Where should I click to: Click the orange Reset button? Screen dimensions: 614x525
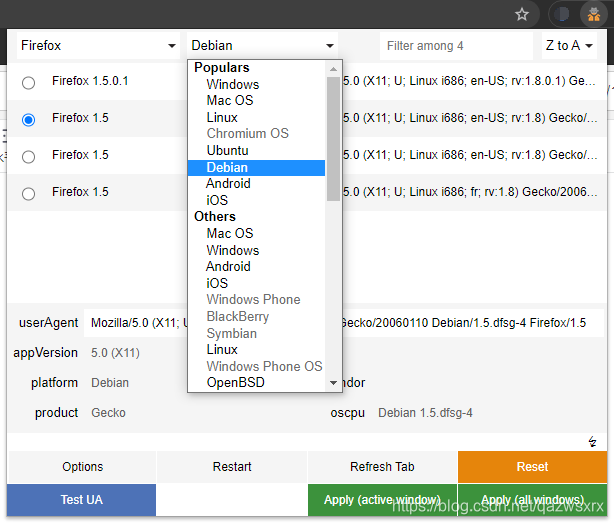533,467
